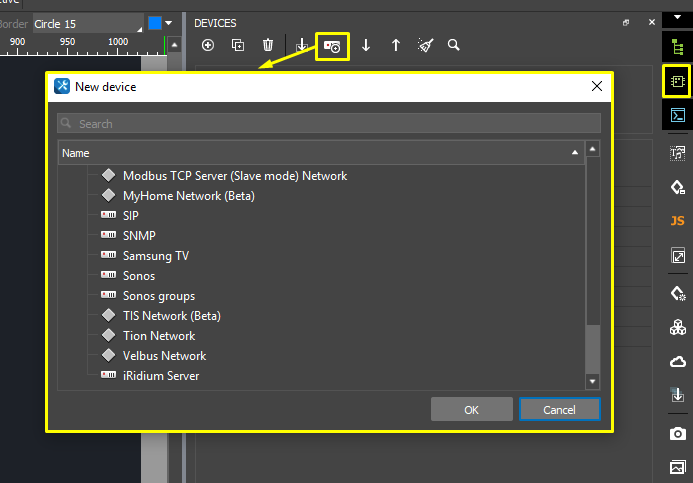Click the paint bucket with gear icon
The image size is (693, 483).
[678, 293]
